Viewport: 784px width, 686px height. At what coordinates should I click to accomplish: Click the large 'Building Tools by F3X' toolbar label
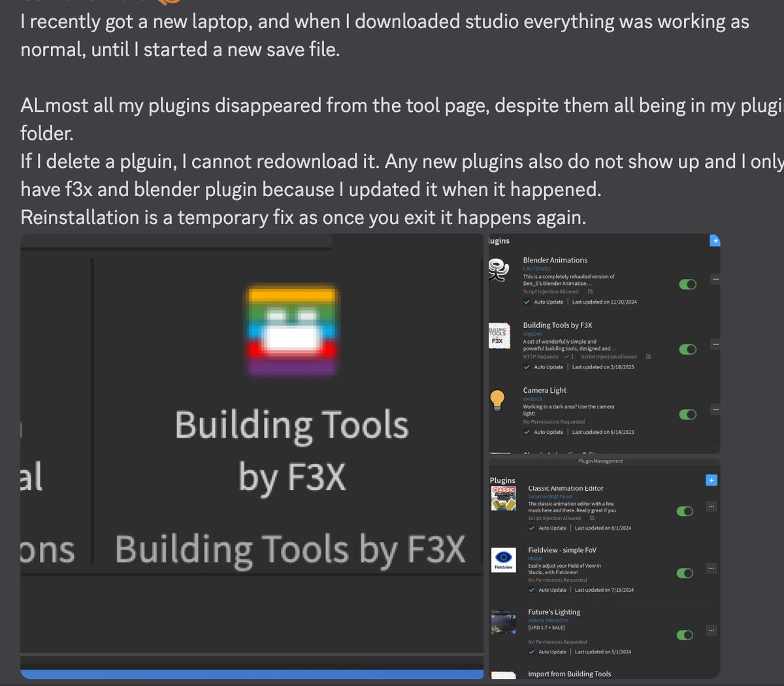pos(291,451)
